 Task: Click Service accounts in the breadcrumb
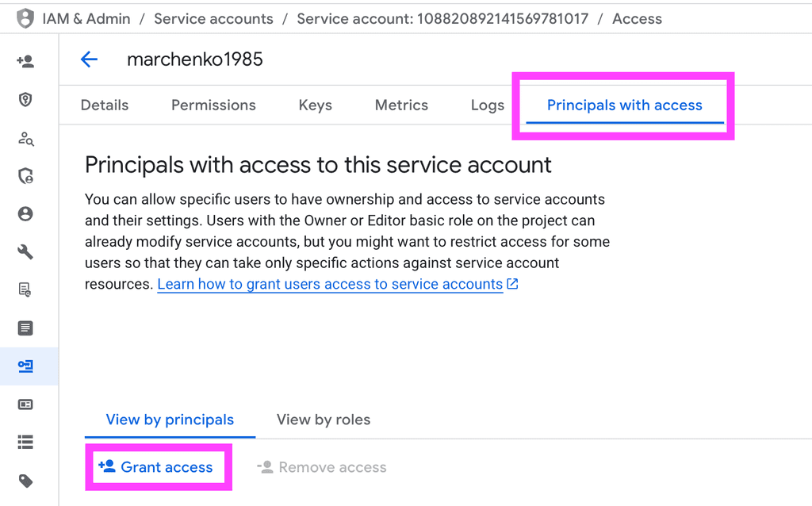213,18
